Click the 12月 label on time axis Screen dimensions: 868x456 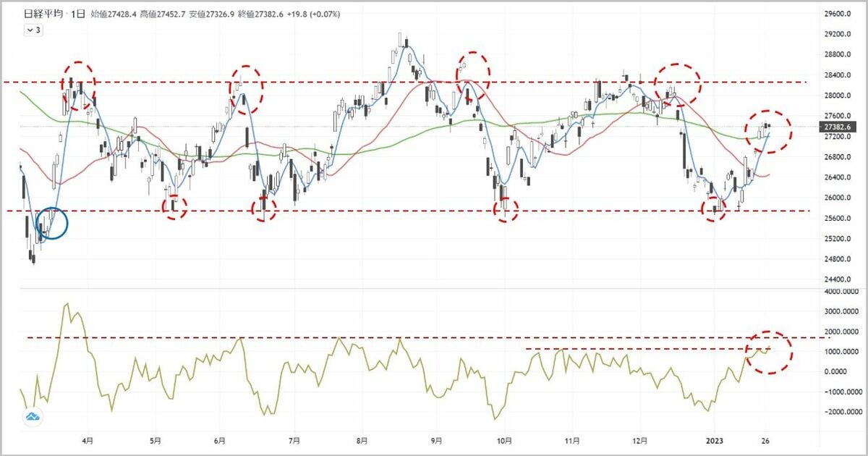tap(639, 440)
